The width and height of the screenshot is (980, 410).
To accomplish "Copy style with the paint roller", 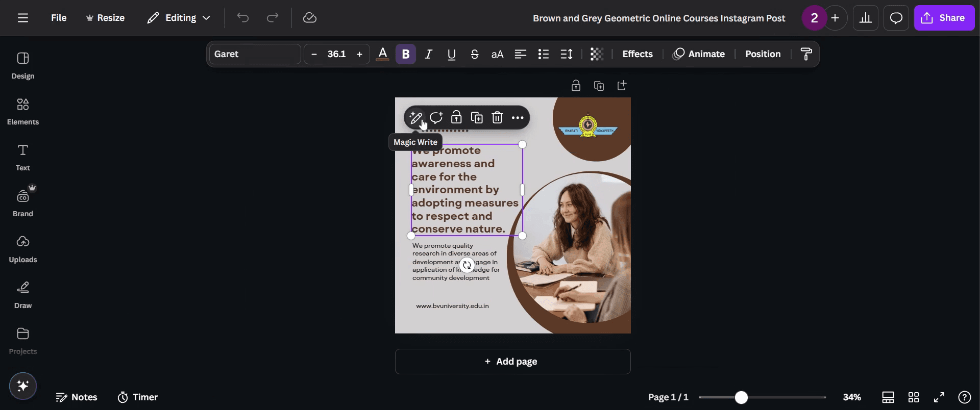I will click(x=806, y=54).
